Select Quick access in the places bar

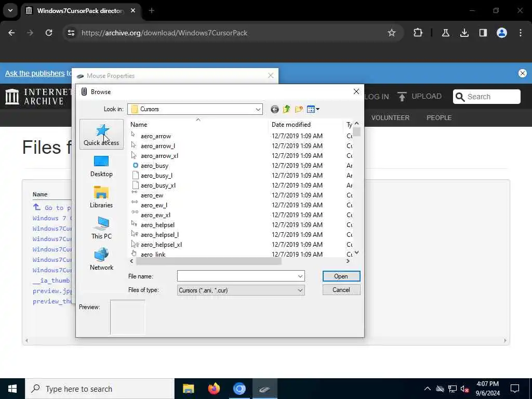click(101, 135)
